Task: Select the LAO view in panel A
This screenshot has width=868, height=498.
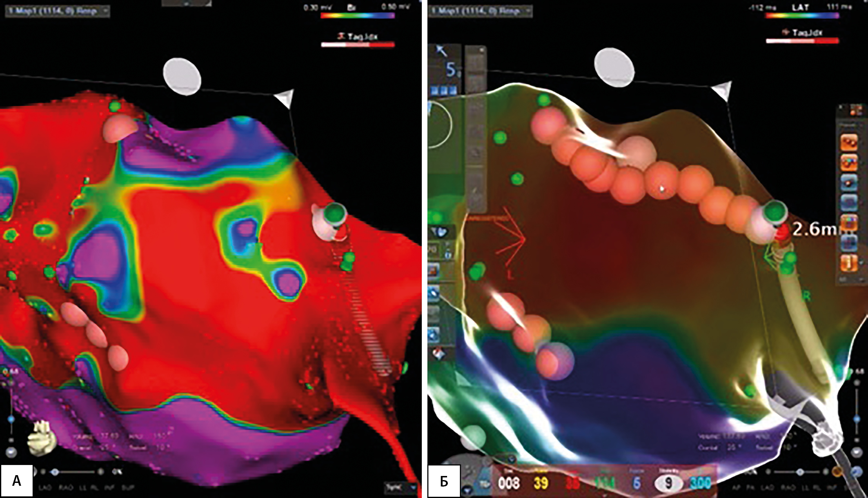Action: click(x=45, y=488)
